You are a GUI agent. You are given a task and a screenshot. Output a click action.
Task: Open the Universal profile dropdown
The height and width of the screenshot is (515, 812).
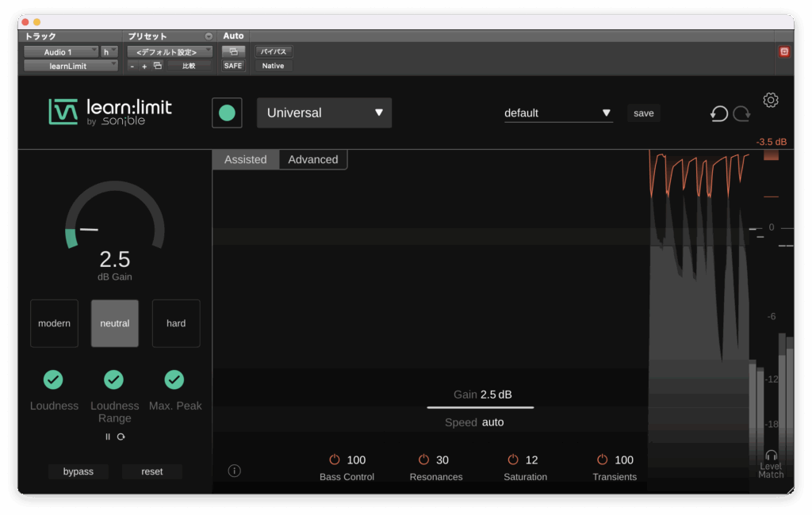324,113
